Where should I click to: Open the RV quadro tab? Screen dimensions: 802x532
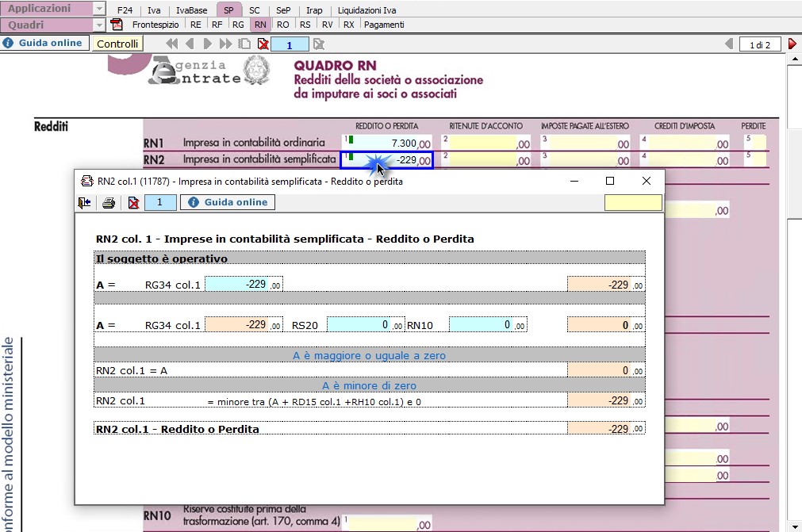[328, 25]
